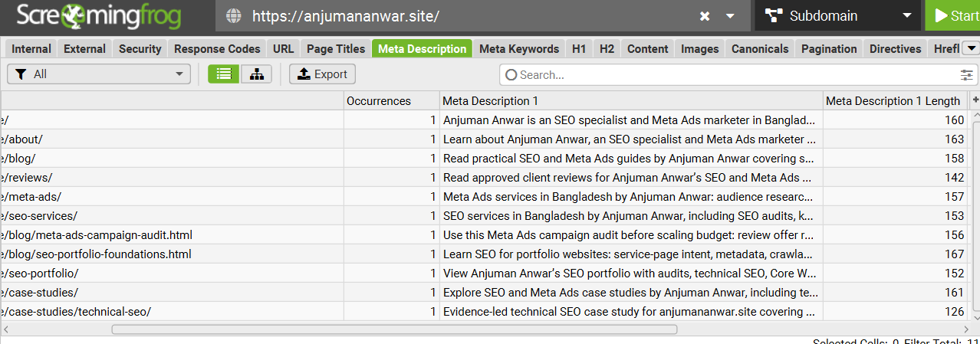Click length value 126
The height and width of the screenshot is (344, 980).
pyautogui.click(x=955, y=312)
